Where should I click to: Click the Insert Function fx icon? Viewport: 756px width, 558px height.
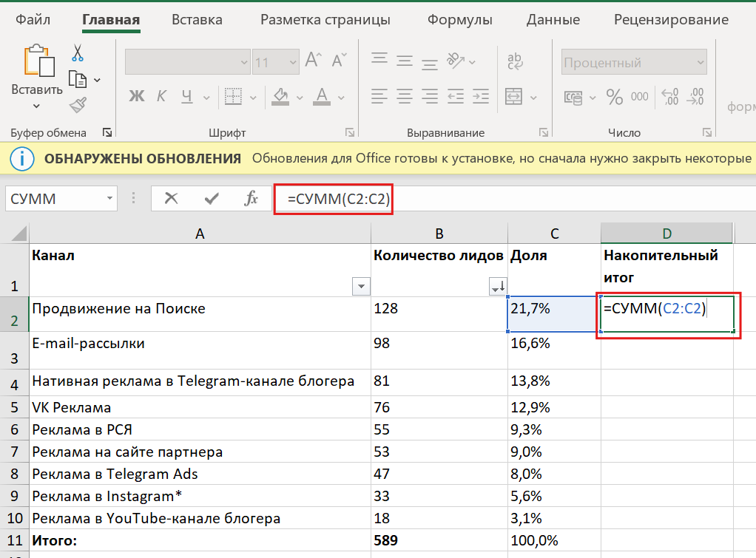tap(252, 199)
